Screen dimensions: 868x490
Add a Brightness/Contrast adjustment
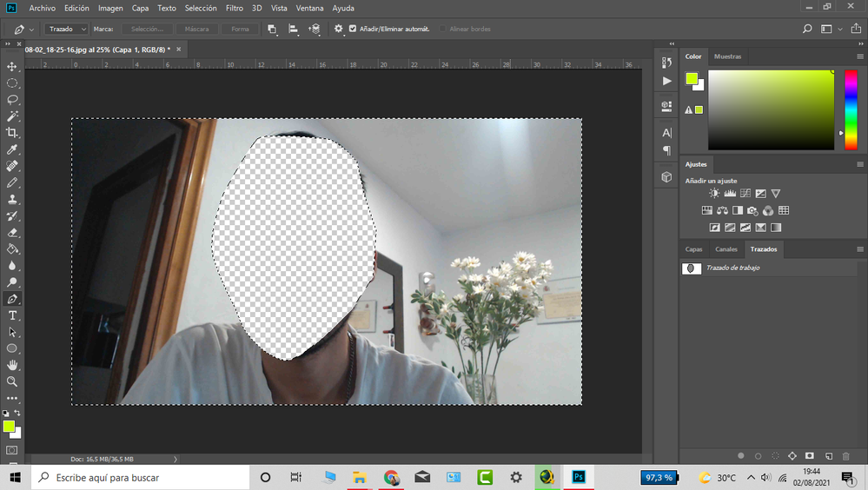click(714, 194)
